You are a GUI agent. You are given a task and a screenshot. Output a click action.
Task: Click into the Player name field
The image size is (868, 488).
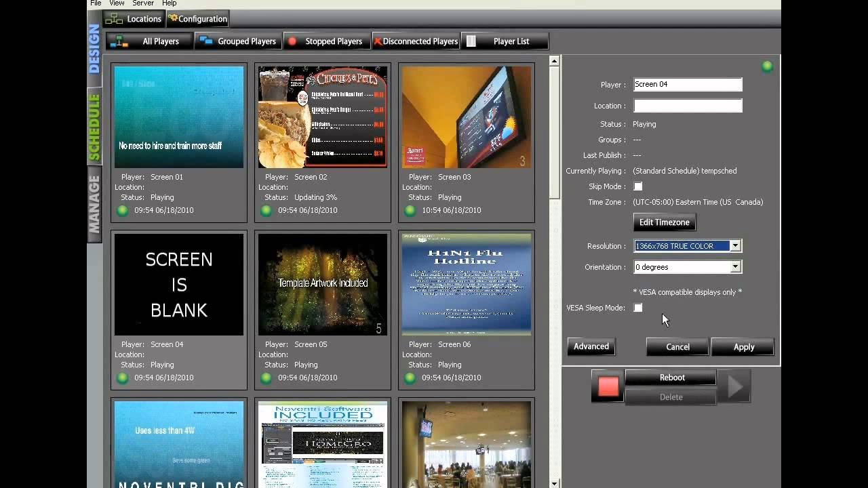[688, 85]
